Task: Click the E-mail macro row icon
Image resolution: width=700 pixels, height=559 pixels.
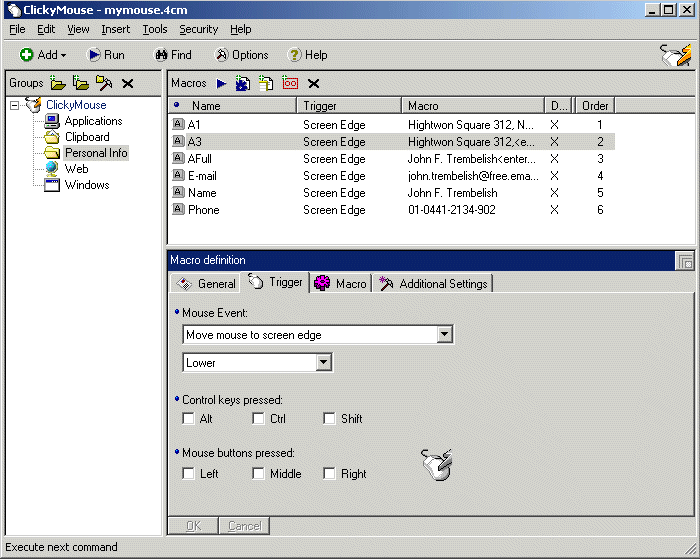Action: click(x=178, y=175)
